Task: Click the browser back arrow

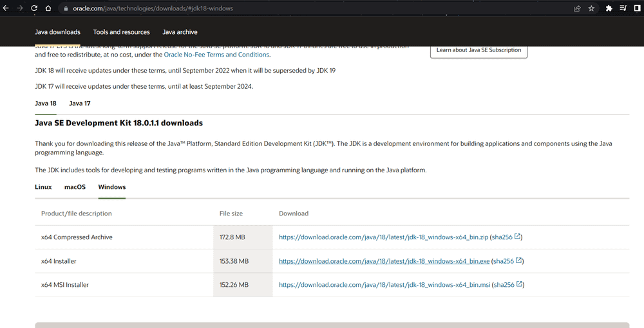Action: point(6,8)
